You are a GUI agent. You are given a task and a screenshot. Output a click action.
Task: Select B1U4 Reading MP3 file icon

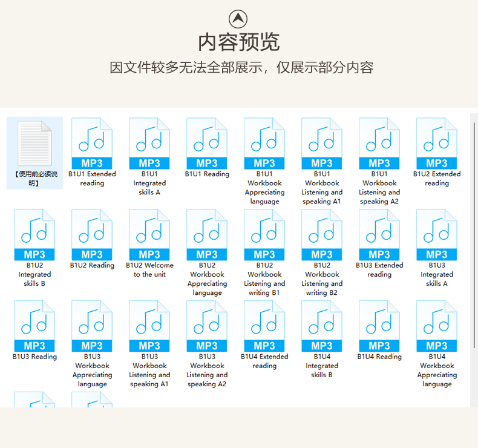379,326
